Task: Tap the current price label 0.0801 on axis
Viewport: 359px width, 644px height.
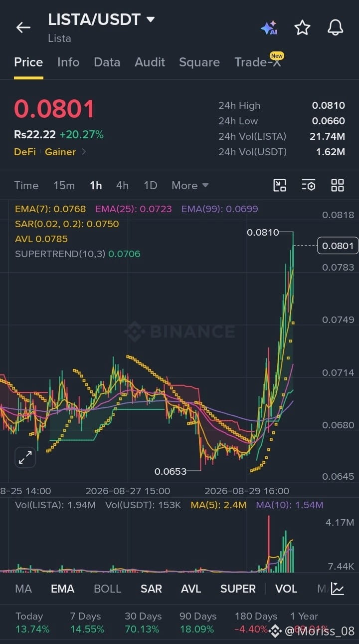Action: coord(338,246)
